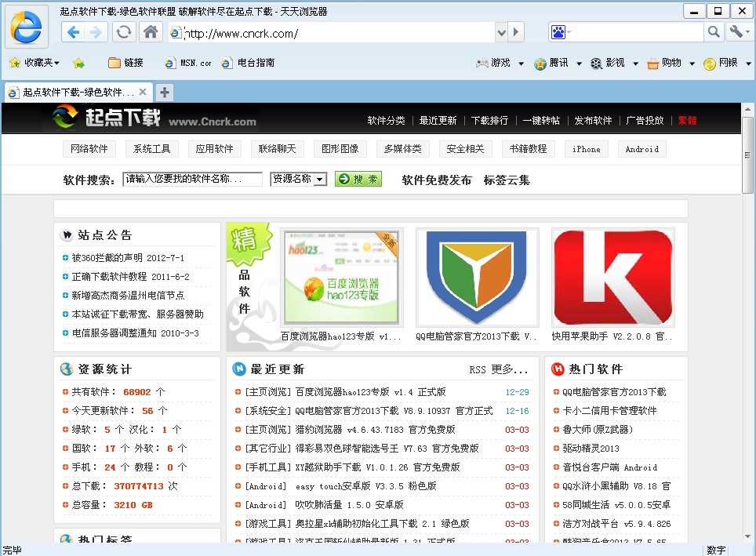Open the 广告投放 menu item
Screen dimensions: 756x556
[645, 120]
